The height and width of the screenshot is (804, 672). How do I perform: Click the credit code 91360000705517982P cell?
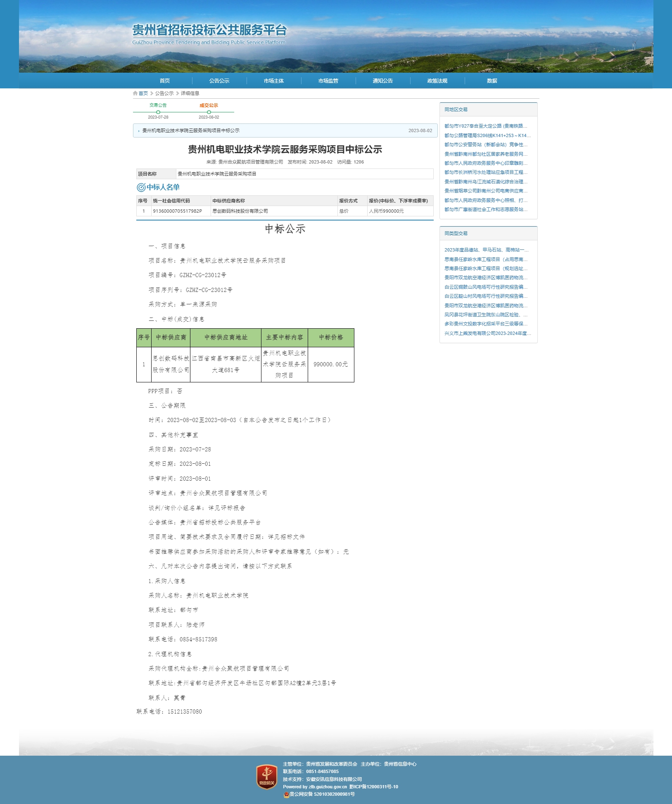coord(181,211)
